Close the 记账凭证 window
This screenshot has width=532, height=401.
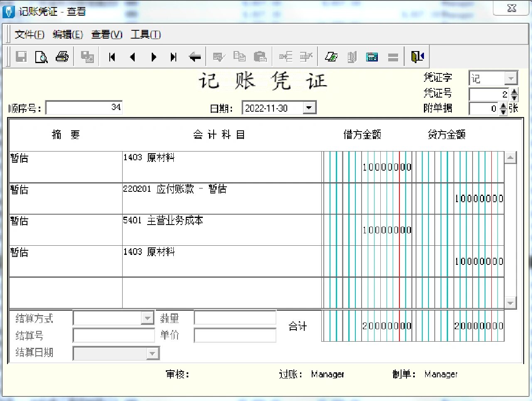(x=512, y=8)
